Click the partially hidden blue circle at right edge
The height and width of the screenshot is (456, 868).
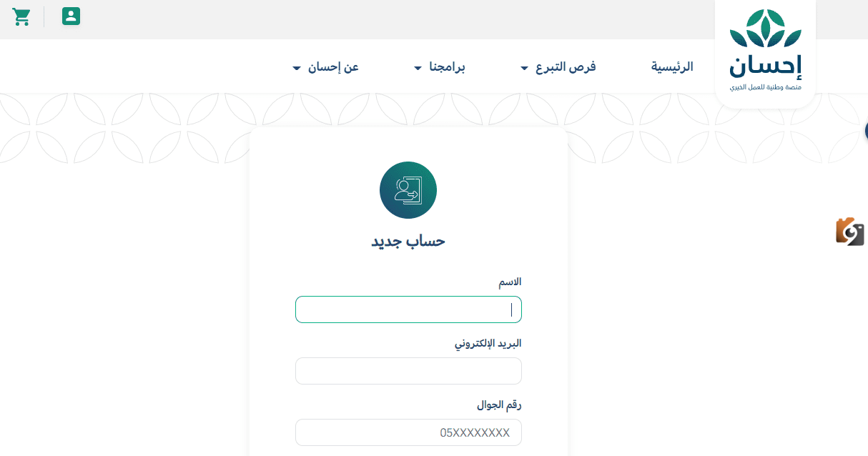coord(866,131)
